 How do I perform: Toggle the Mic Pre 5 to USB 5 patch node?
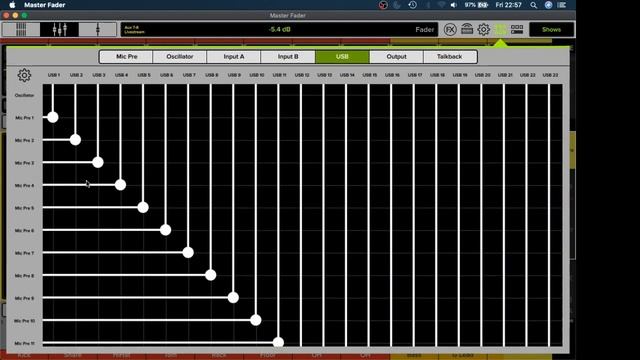[143, 207]
